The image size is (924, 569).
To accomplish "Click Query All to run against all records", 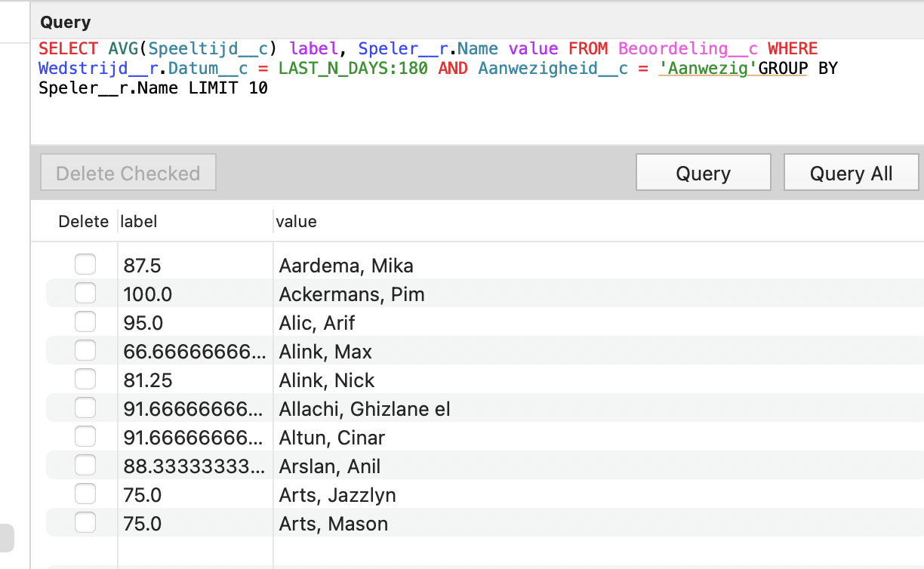I will pyautogui.click(x=851, y=172).
